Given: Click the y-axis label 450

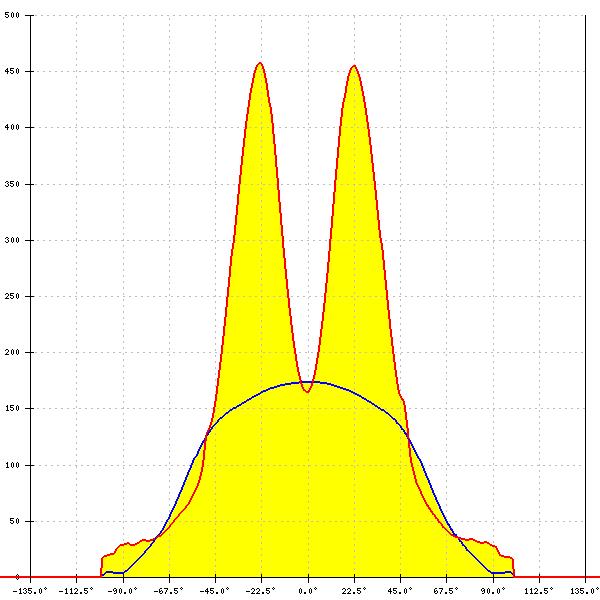Looking at the screenshot, I should pos(11,71).
